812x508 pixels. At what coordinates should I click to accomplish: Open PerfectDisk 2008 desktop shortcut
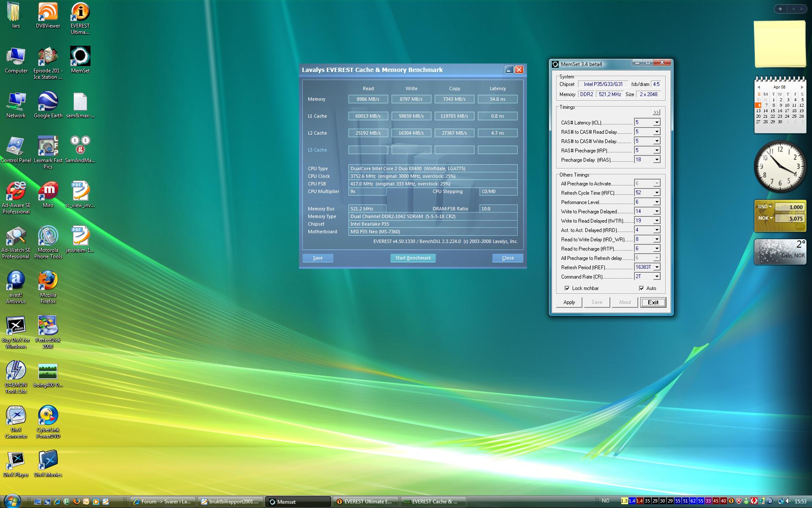48,332
